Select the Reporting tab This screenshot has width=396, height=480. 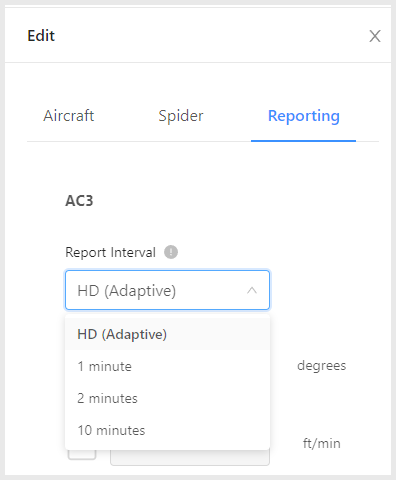304,116
